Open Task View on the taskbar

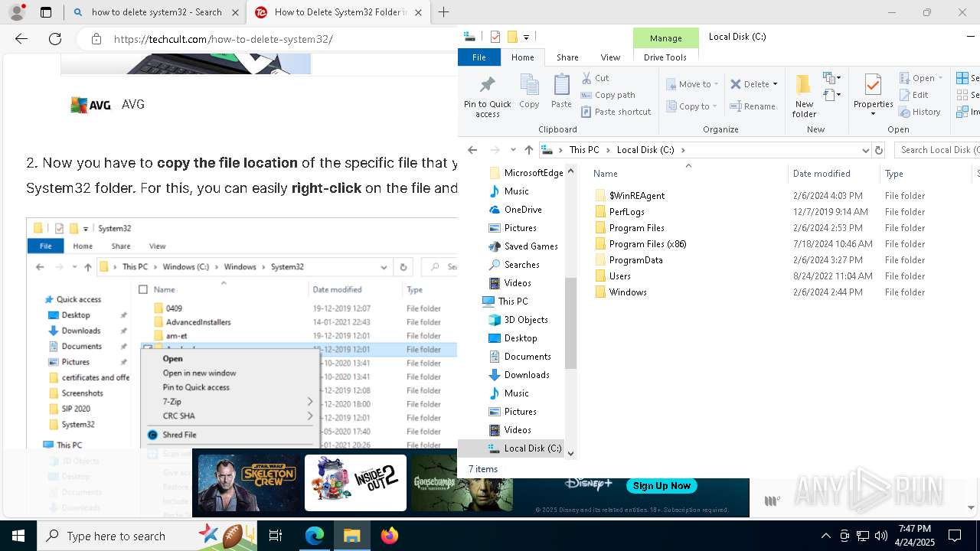[x=276, y=536]
